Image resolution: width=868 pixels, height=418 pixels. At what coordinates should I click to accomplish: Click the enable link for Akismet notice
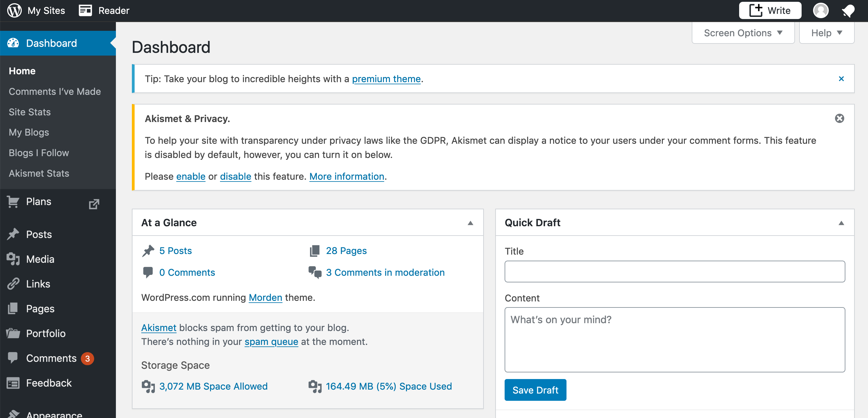coord(191,176)
